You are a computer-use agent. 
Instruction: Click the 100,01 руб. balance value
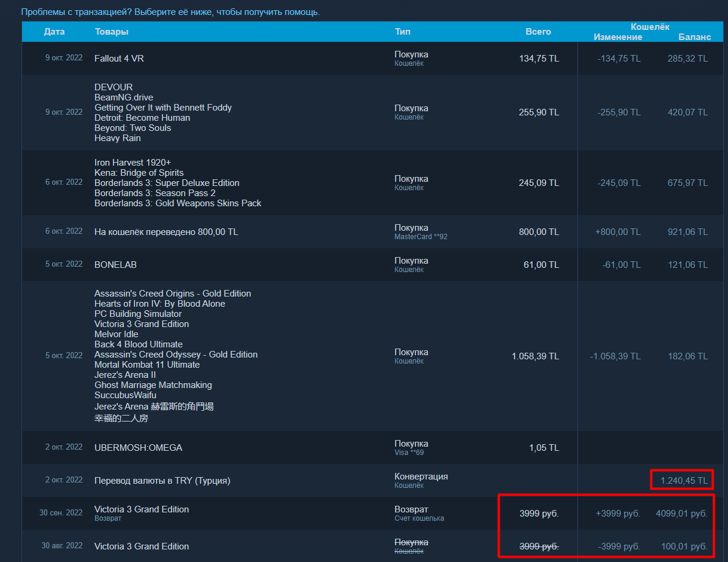(x=684, y=546)
